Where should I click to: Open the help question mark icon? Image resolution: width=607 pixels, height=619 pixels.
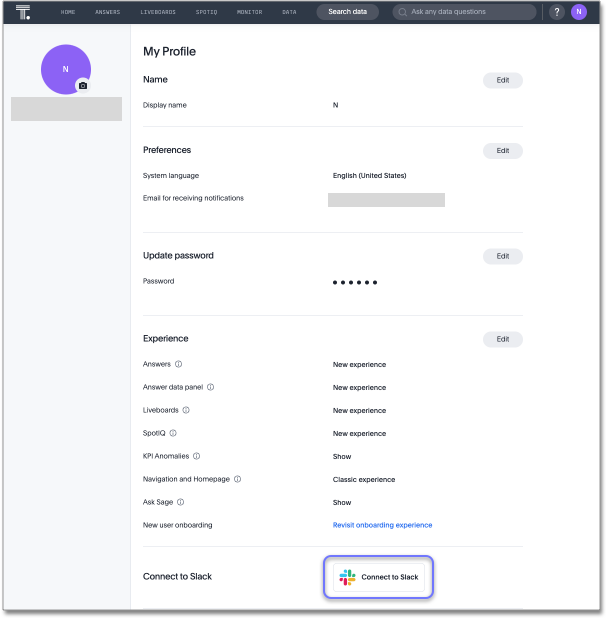pos(557,12)
